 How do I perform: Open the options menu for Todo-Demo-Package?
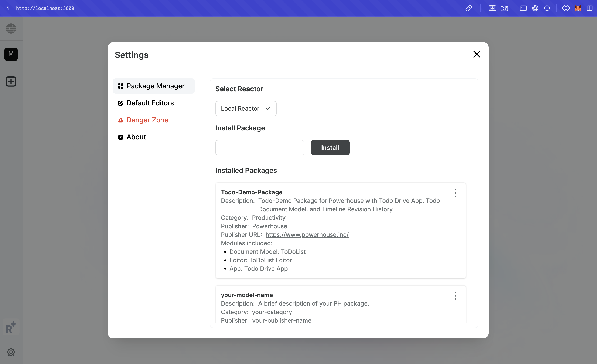pyautogui.click(x=455, y=193)
